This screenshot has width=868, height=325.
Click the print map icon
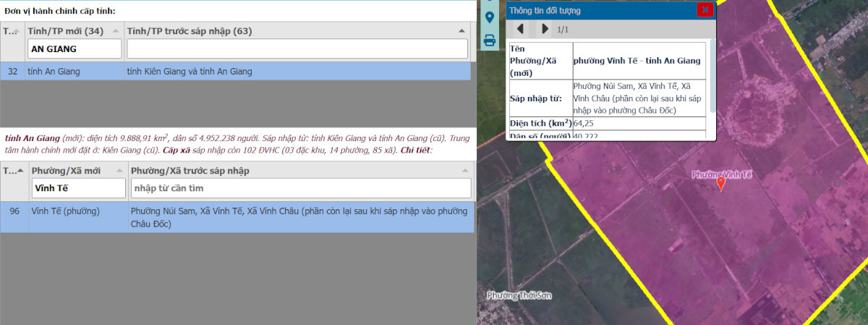tap(490, 40)
